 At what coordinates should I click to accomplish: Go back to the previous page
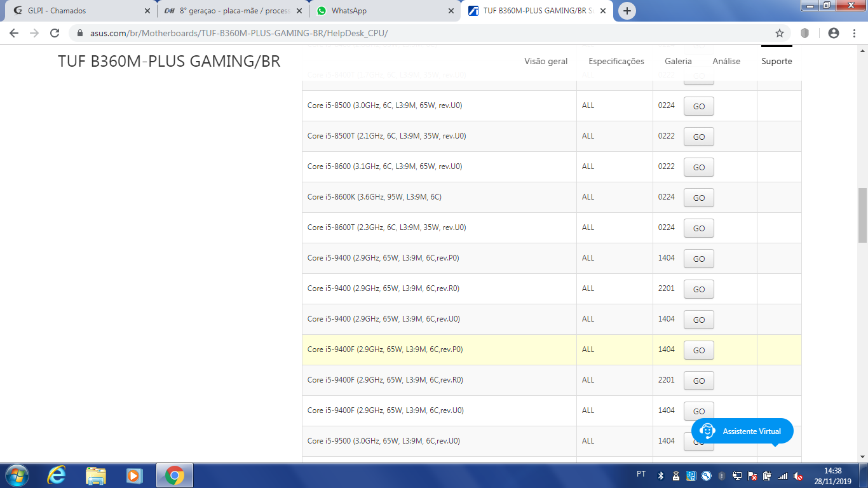tap(14, 33)
